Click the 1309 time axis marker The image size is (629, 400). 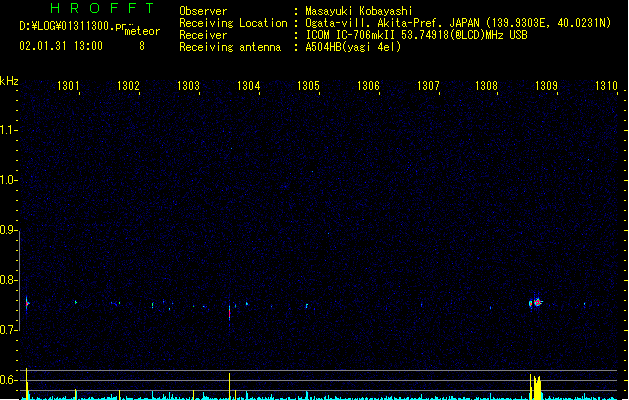coord(546,86)
